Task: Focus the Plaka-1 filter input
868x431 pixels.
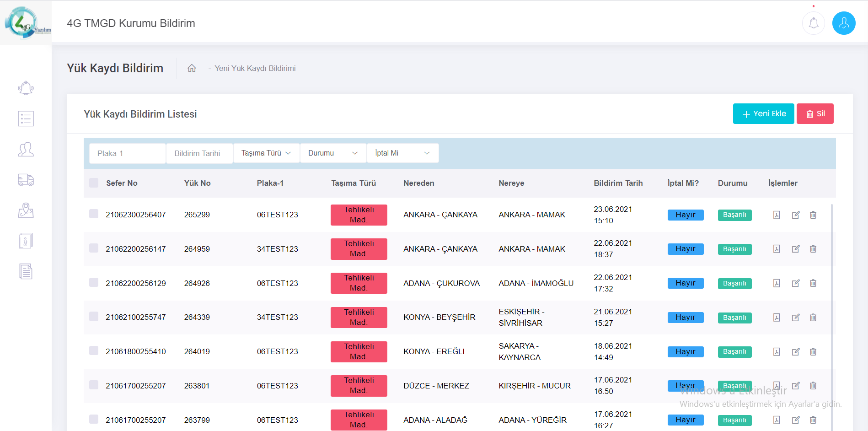Action: point(128,153)
